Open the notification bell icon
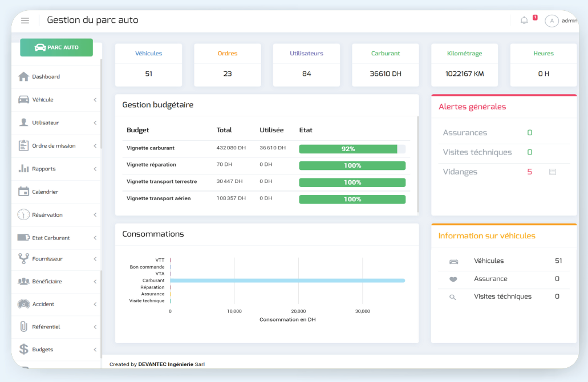588x382 pixels. pyautogui.click(x=524, y=21)
